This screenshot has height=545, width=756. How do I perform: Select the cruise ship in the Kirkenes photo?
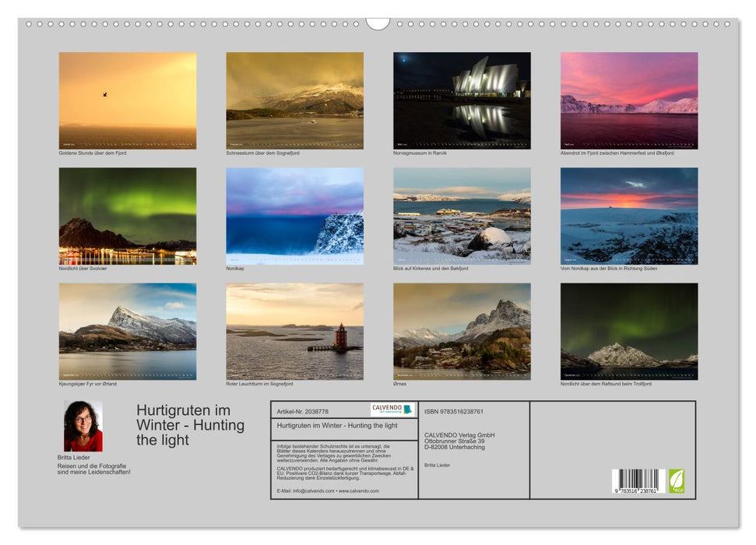(446, 209)
